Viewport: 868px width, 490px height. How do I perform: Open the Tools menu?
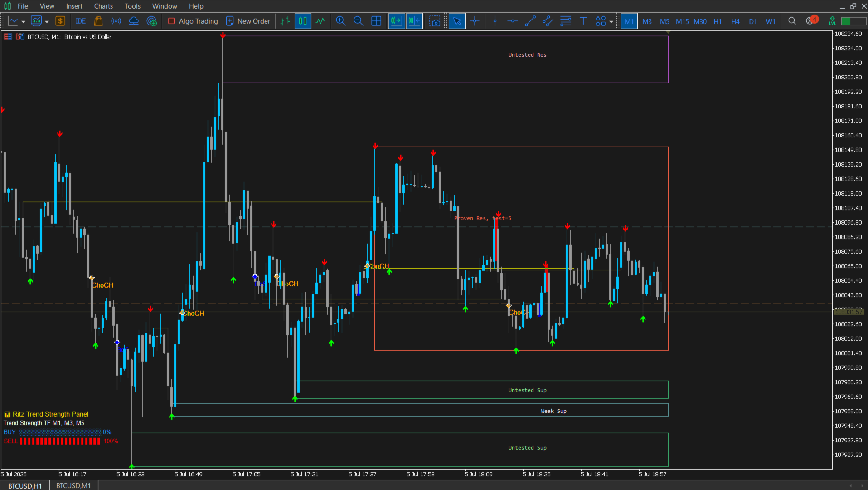(132, 6)
